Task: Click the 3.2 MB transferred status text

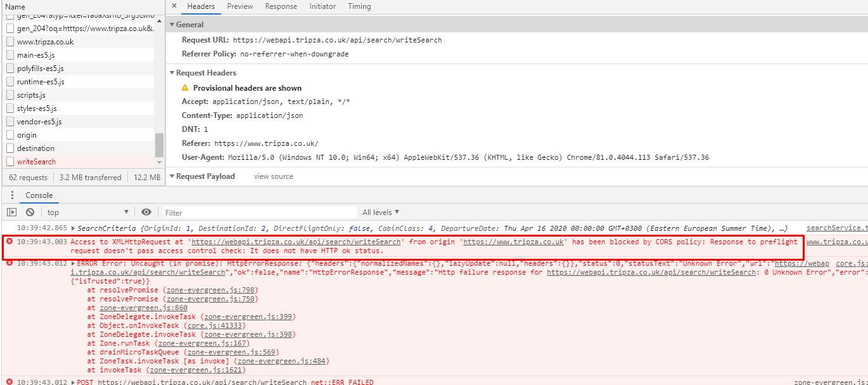Action: tap(90, 178)
